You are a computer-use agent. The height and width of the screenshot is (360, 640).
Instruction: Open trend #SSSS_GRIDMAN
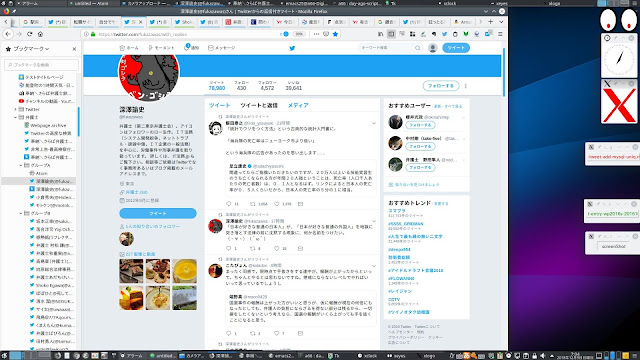406,224
